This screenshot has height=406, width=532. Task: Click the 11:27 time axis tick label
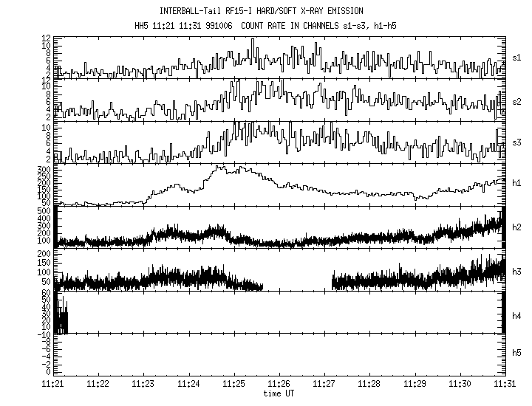[x=324, y=384]
